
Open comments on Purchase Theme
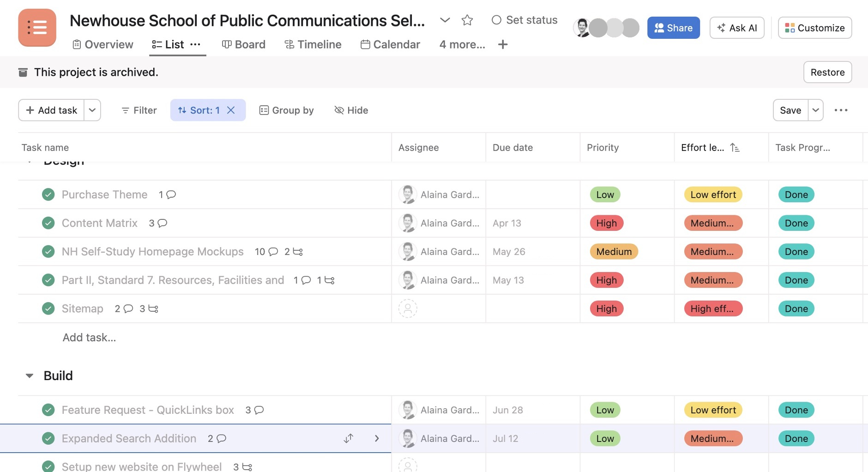168,194
